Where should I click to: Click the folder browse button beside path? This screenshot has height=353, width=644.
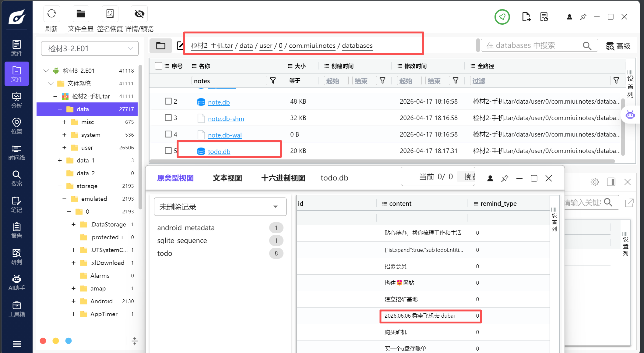point(161,46)
